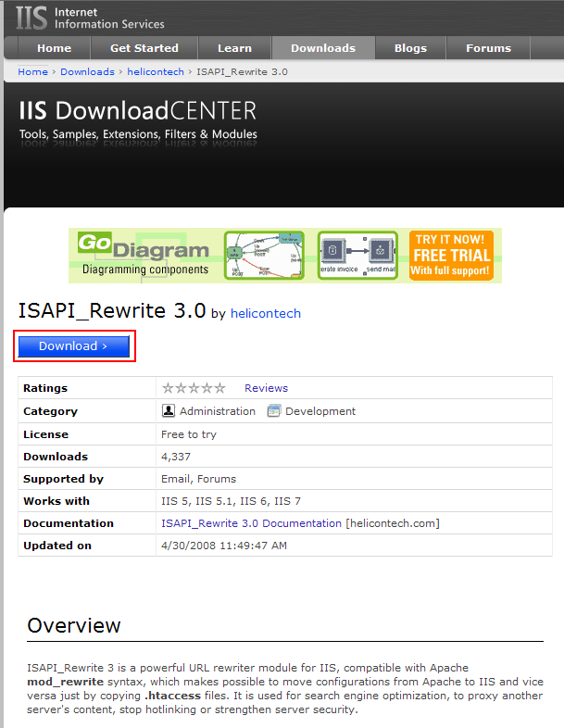The width and height of the screenshot is (564, 728).
Task: Click helicontech breadcrumb link
Action: (156, 71)
